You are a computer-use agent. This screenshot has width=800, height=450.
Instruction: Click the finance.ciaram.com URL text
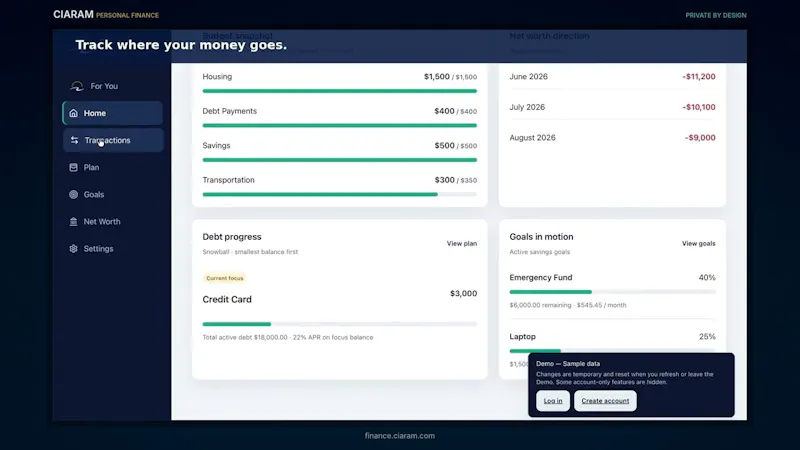coord(400,436)
